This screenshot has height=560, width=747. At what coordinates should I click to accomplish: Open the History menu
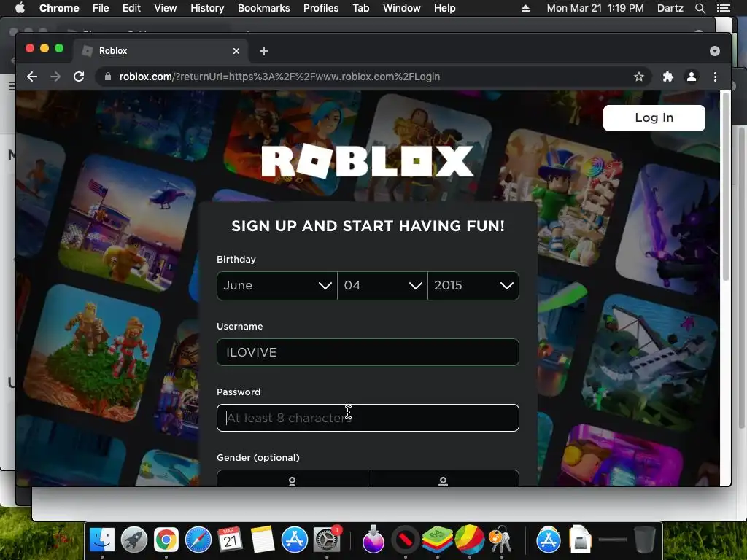tap(207, 8)
